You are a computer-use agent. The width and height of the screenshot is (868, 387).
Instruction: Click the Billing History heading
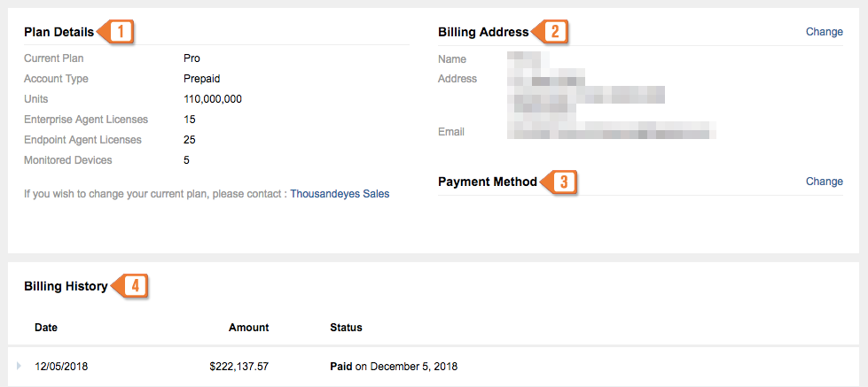pyautogui.click(x=66, y=286)
